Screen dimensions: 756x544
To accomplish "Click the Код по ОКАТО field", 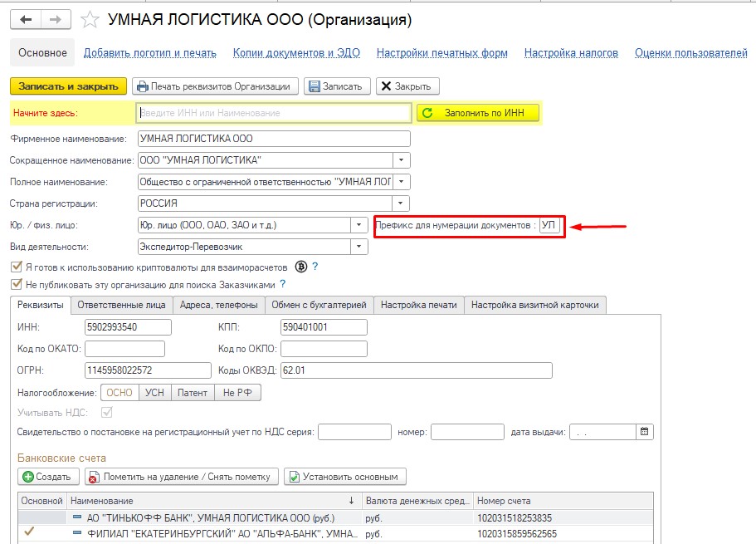I will pyautogui.click(x=124, y=349).
